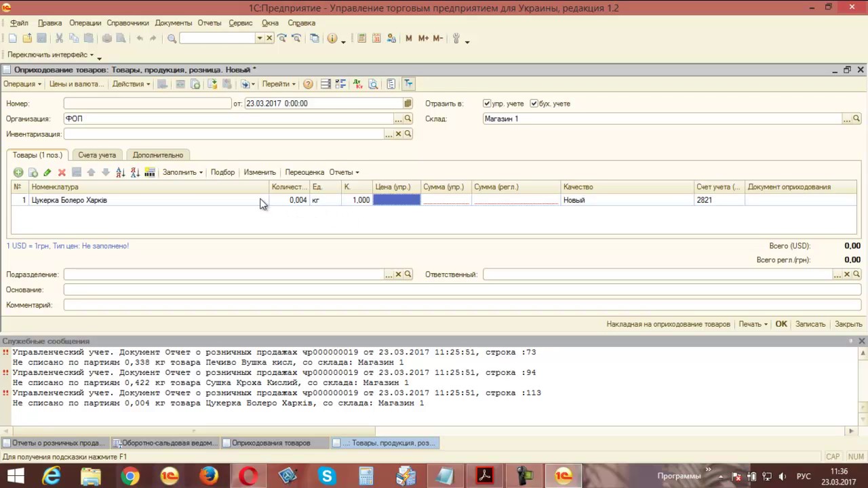Click the Комментарий input field

[462, 305]
